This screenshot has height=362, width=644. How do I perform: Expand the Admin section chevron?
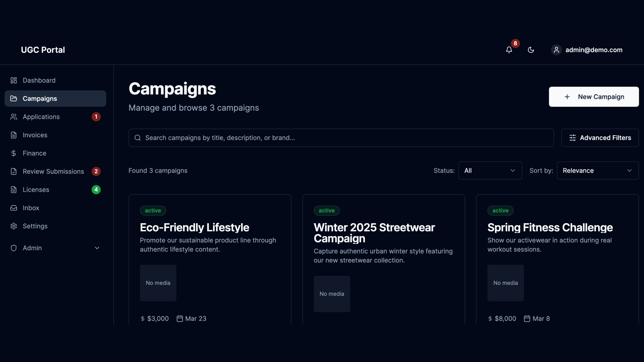[97, 248]
